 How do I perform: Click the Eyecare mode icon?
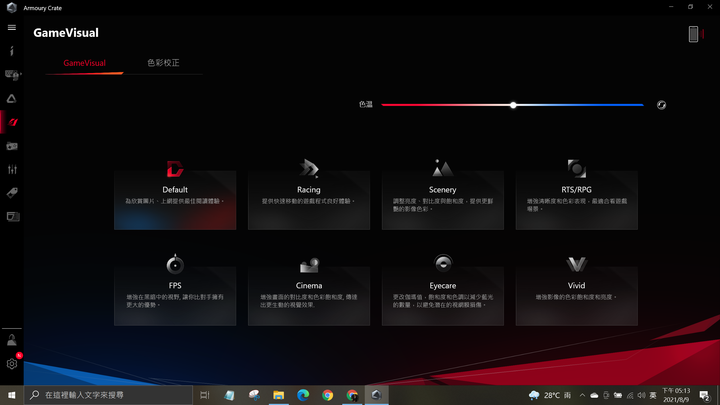pos(443,264)
